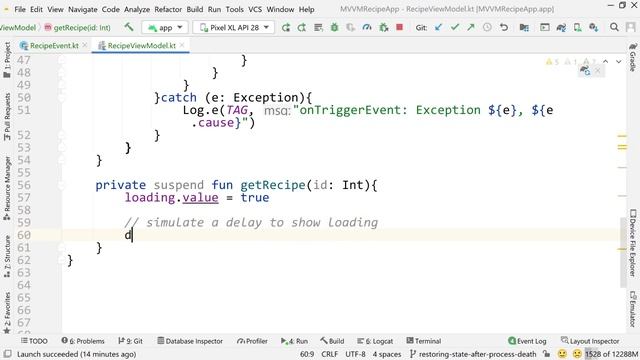The width and height of the screenshot is (640, 360).
Task: Click the Git Push green arrow
Action: (x=471, y=27)
